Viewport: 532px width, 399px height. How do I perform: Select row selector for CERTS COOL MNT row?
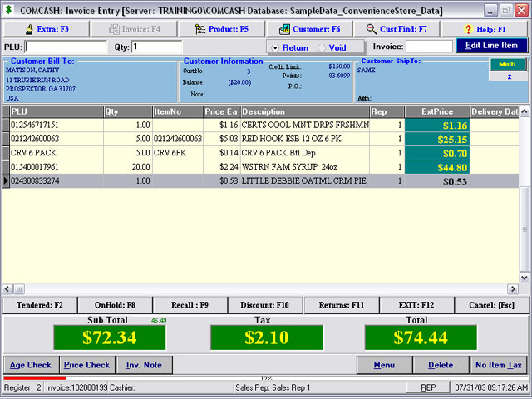pos(6,126)
